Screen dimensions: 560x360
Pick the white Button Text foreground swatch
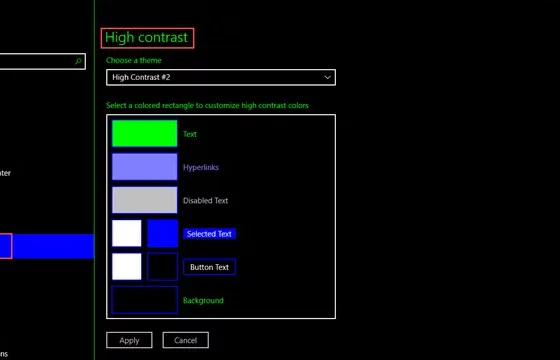tap(127, 267)
